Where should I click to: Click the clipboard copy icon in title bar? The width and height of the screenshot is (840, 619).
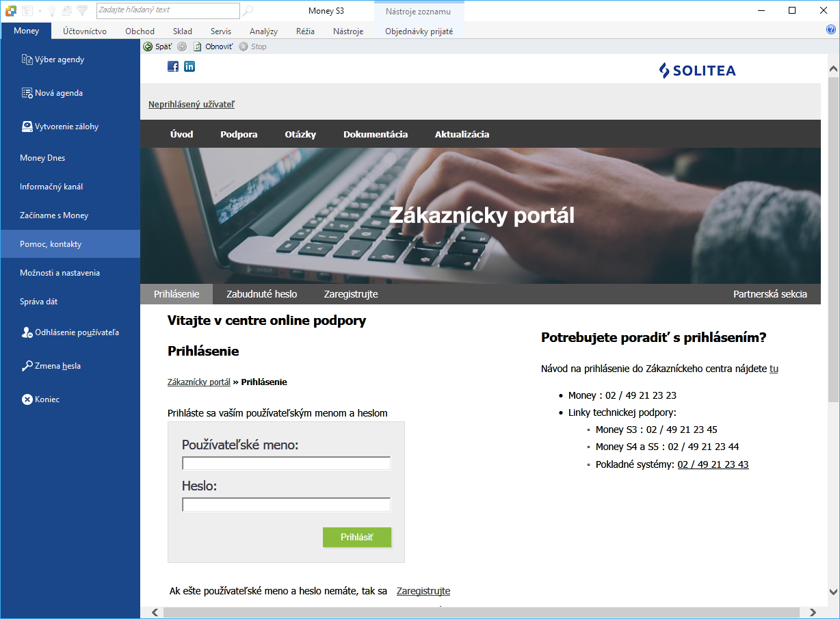pyautogui.click(x=66, y=10)
